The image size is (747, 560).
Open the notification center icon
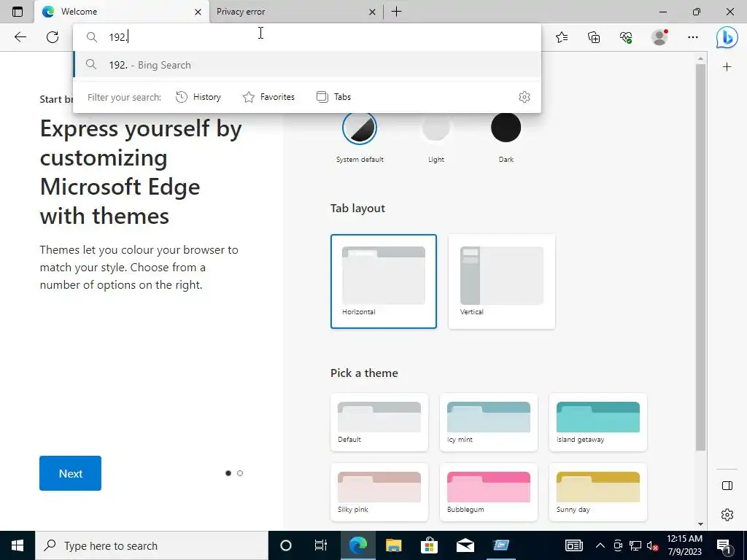[x=724, y=545]
